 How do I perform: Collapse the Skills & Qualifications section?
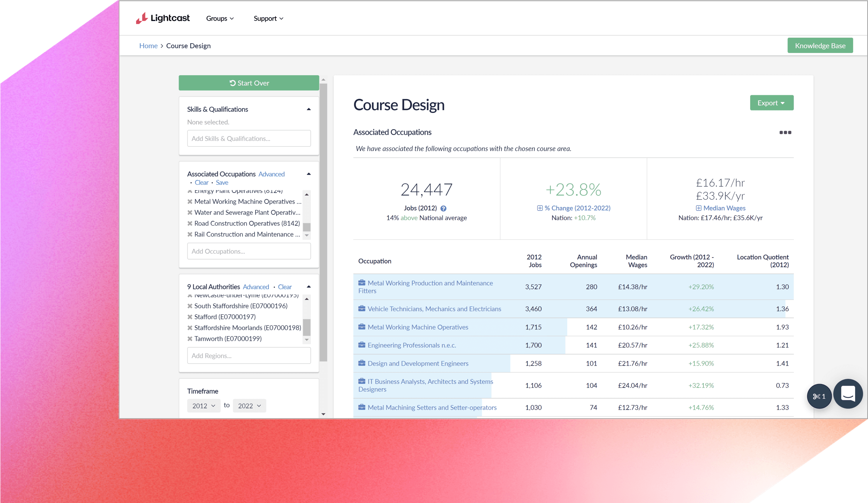[309, 109]
